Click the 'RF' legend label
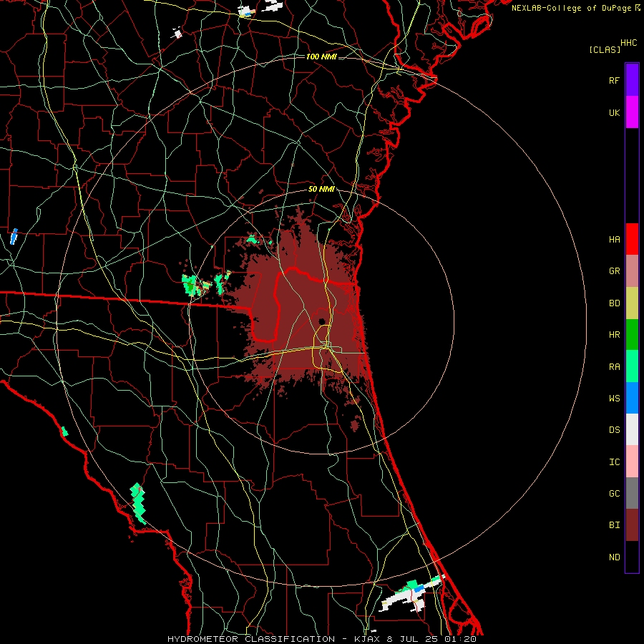This screenshot has height=644, width=644. (614, 80)
